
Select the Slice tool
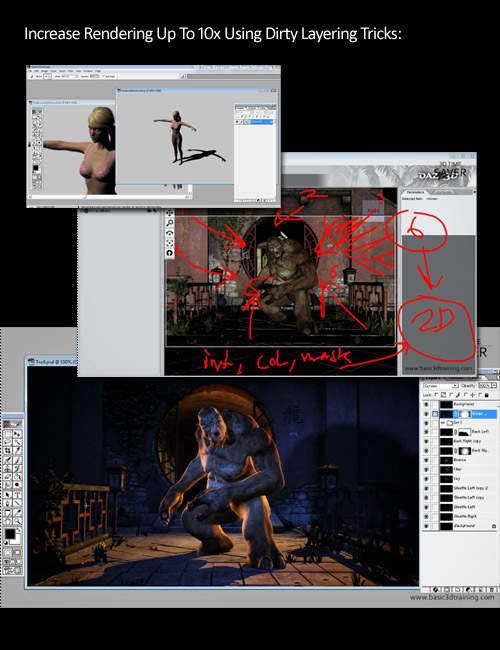[x=17, y=451]
